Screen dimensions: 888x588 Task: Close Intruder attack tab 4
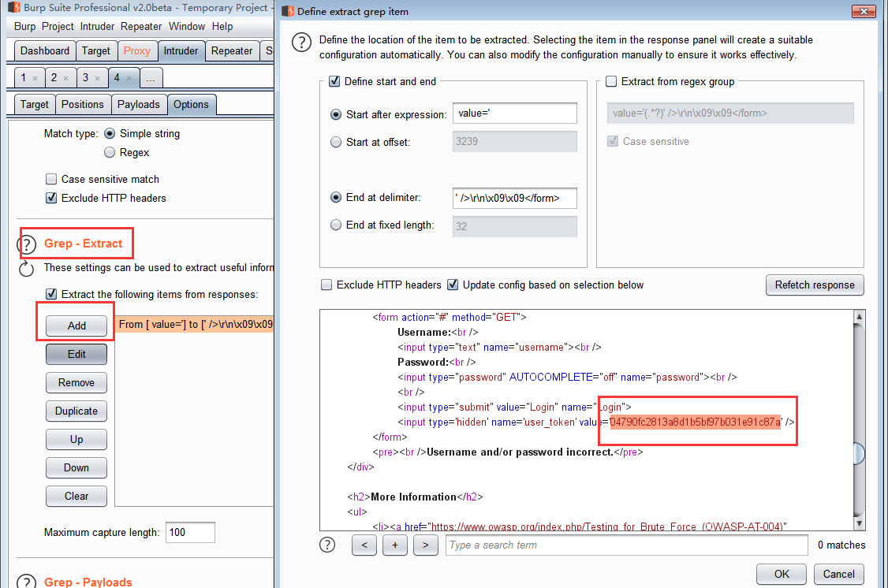(x=129, y=78)
